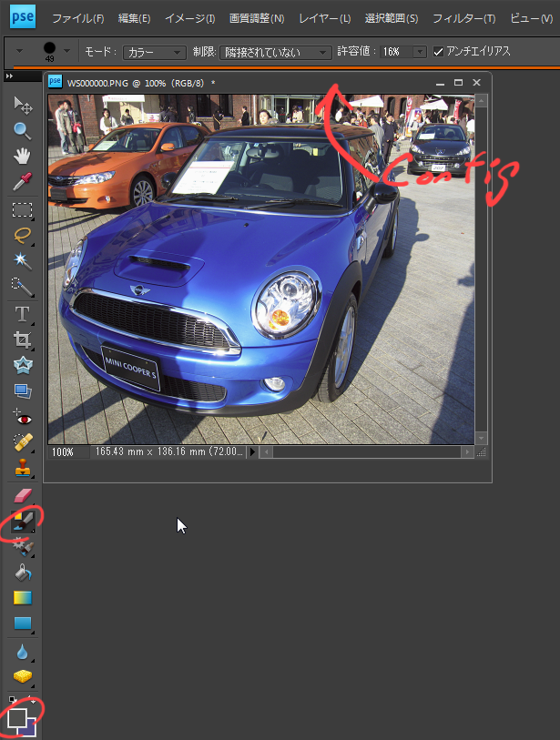Select the Crop tool
Image resolution: width=560 pixels, height=740 pixels.
coord(22,340)
